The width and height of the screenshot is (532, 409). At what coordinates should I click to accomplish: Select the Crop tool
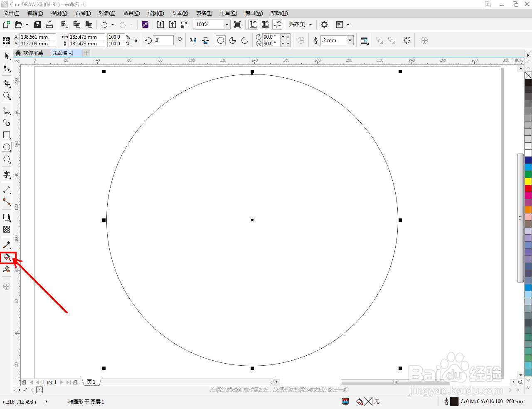(7, 84)
